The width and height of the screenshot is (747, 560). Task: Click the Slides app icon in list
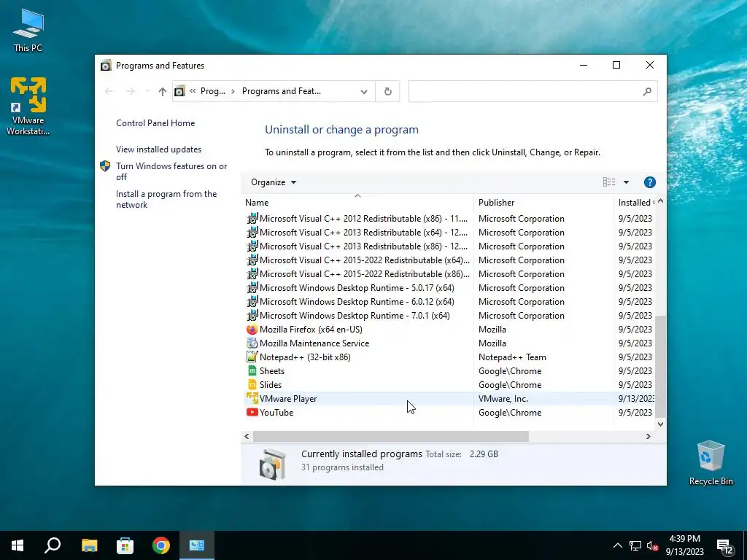pos(252,384)
